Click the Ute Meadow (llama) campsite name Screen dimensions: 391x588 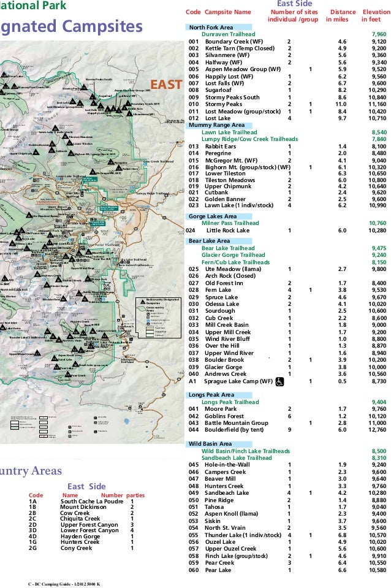click(x=233, y=269)
